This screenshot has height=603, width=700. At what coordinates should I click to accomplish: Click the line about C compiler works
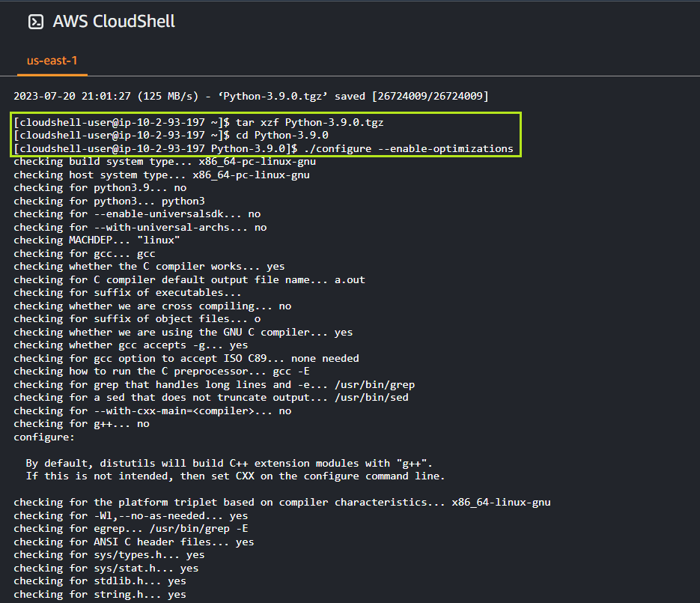149,266
